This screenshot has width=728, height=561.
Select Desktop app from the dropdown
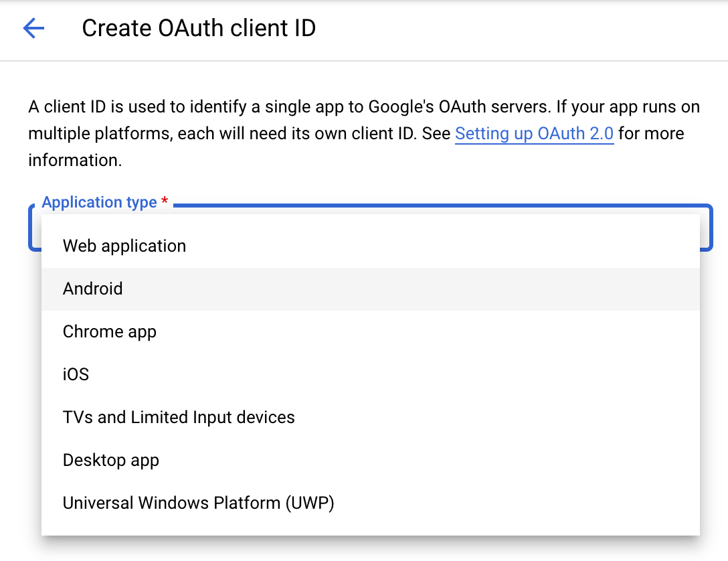[371, 460]
